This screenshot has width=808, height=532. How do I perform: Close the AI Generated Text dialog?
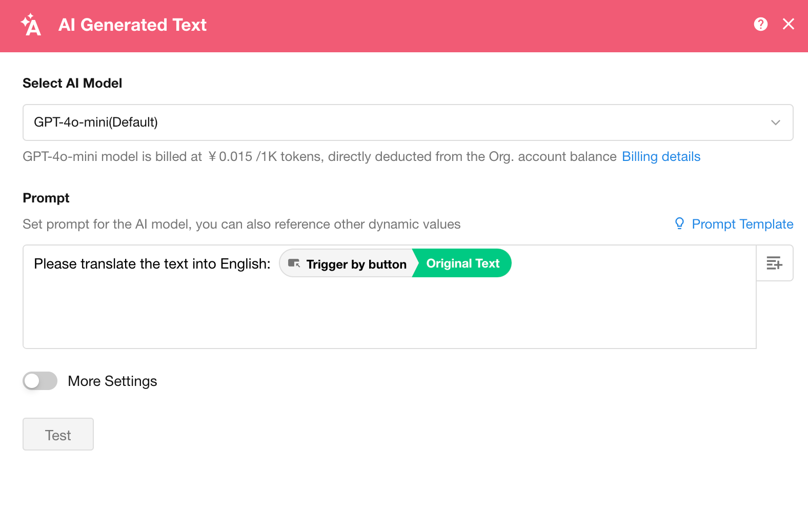(x=789, y=24)
